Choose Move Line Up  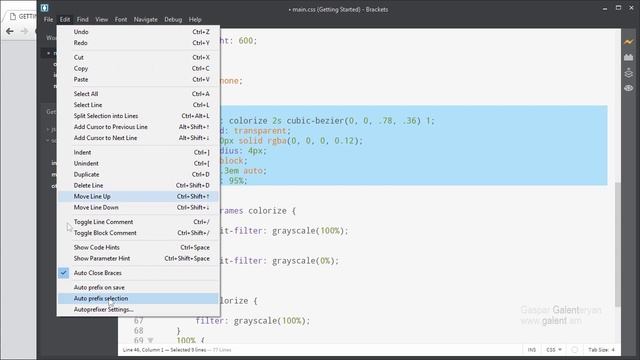pos(138,196)
